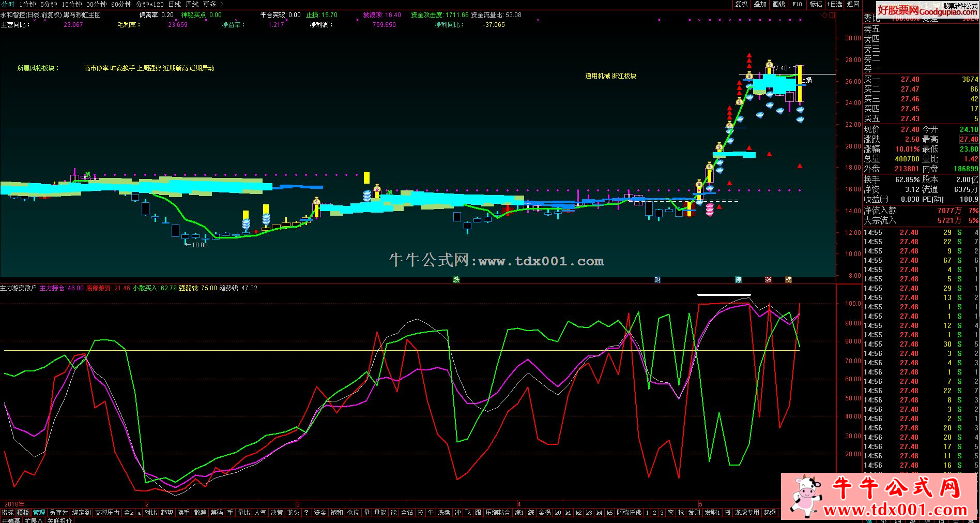
Task: Click the 关联报价 button
Action: 59,520
